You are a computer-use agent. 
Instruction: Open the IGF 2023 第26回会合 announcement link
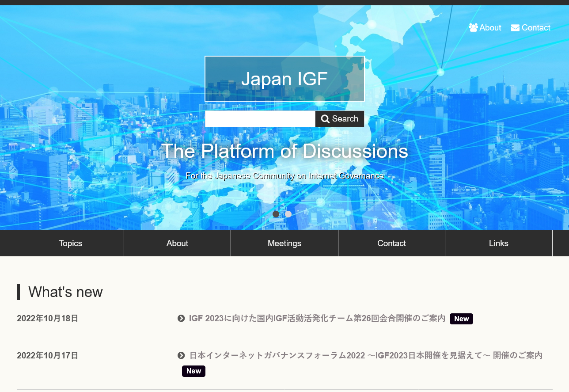tap(316, 318)
